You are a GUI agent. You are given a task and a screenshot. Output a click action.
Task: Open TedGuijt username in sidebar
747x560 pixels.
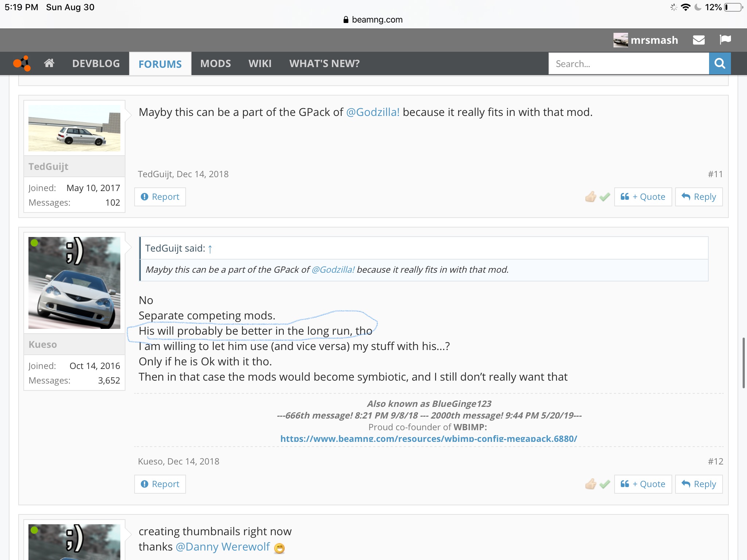pyautogui.click(x=49, y=167)
